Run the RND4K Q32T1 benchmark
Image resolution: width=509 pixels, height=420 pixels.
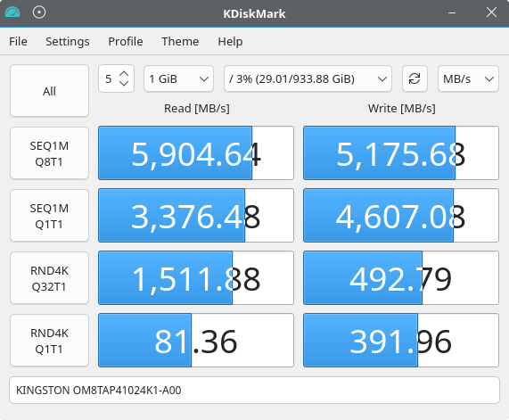click(x=49, y=277)
